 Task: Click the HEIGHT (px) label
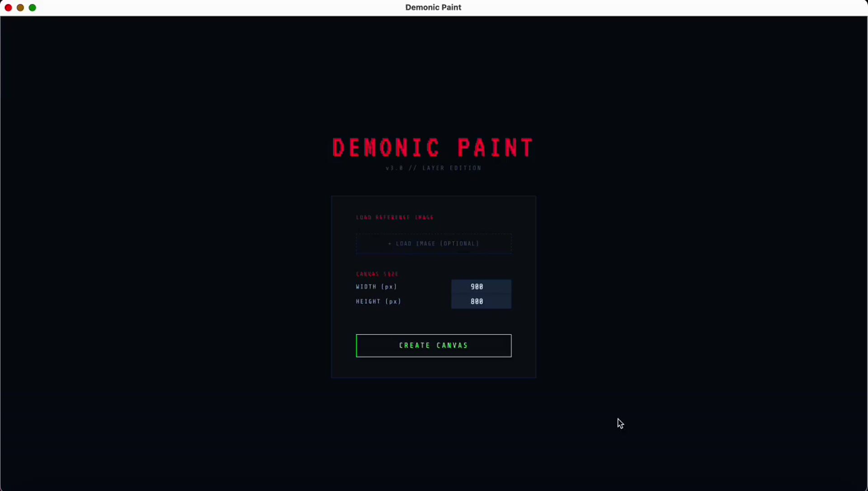[x=378, y=302]
